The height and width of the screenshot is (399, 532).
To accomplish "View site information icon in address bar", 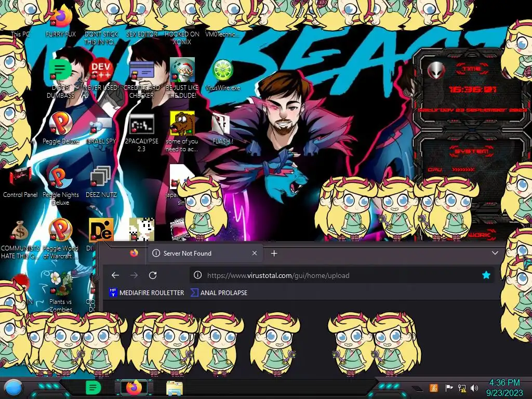I will (x=197, y=275).
